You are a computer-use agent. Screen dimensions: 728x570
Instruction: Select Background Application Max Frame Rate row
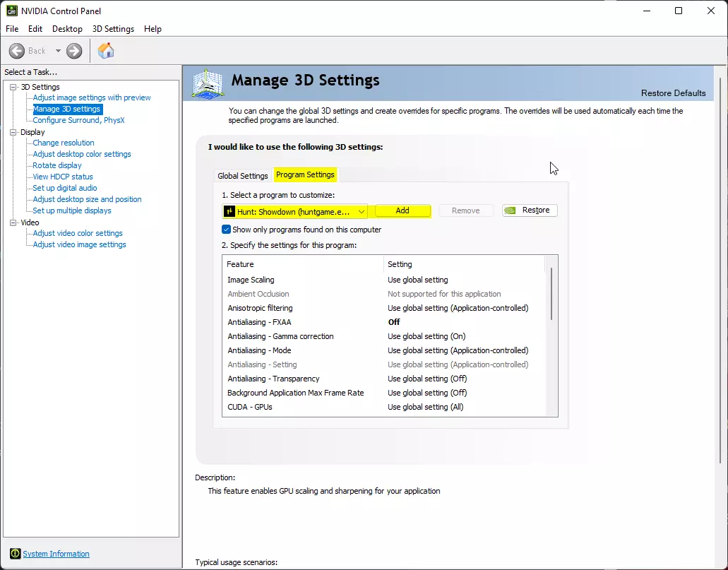pyautogui.click(x=383, y=393)
